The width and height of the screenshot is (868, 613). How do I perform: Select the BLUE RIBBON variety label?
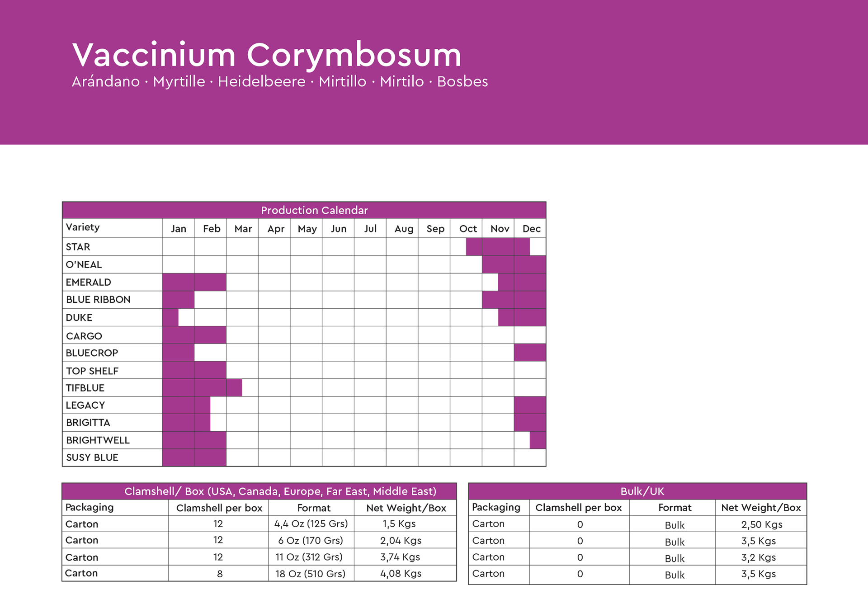coord(98,300)
